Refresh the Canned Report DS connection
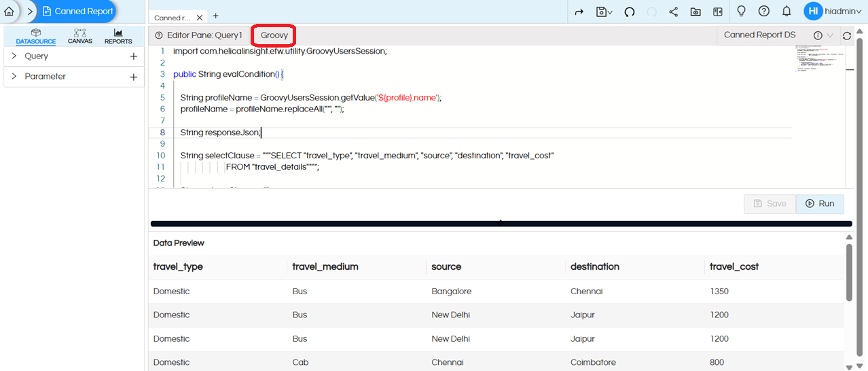 pyautogui.click(x=846, y=36)
